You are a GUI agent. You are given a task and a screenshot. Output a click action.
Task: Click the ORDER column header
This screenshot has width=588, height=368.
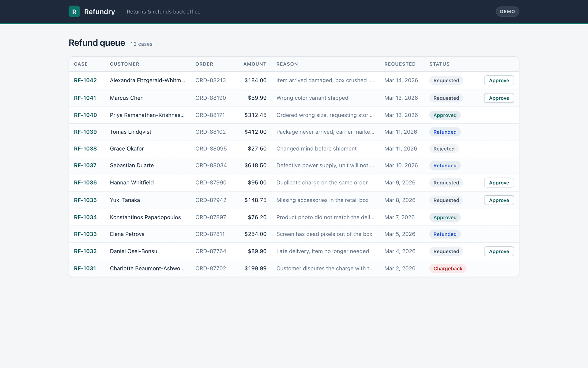(x=204, y=64)
